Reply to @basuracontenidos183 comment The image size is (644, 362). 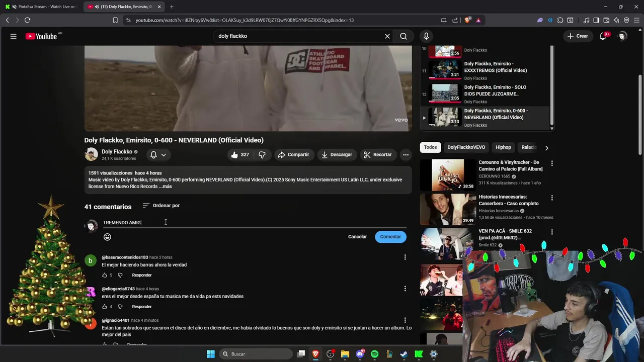pos(142,275)
